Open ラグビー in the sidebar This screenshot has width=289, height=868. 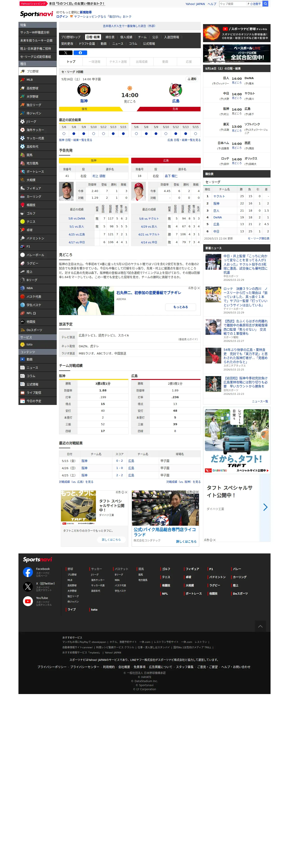point(37,263)
